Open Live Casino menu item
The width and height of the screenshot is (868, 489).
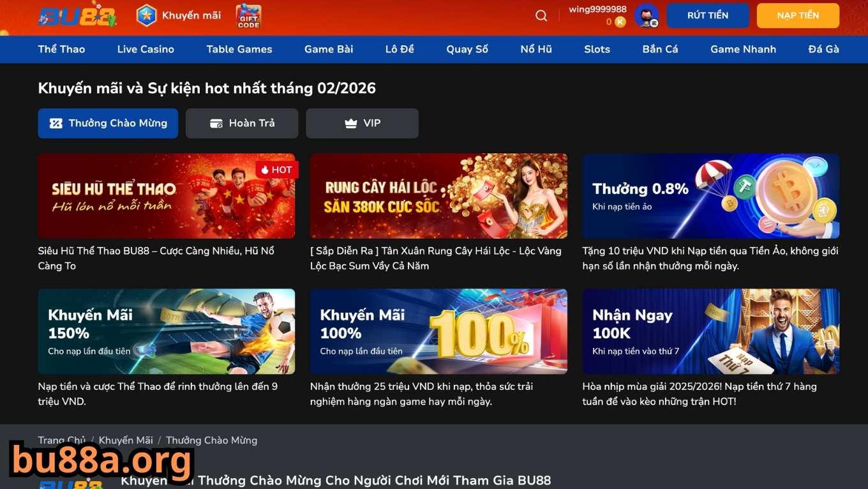(x=146, y=49)
